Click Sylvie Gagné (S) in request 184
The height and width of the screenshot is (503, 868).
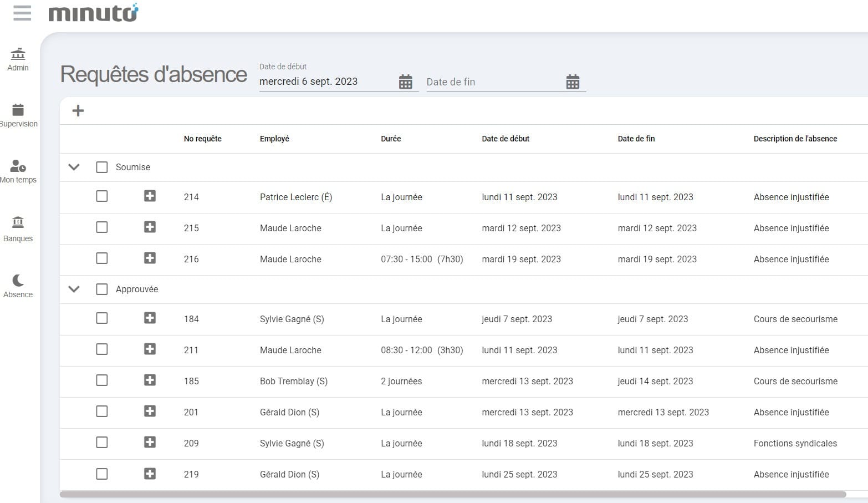point(292,319)
